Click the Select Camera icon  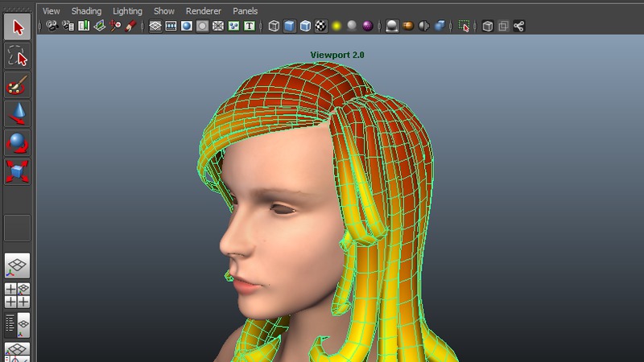point(52,26)
